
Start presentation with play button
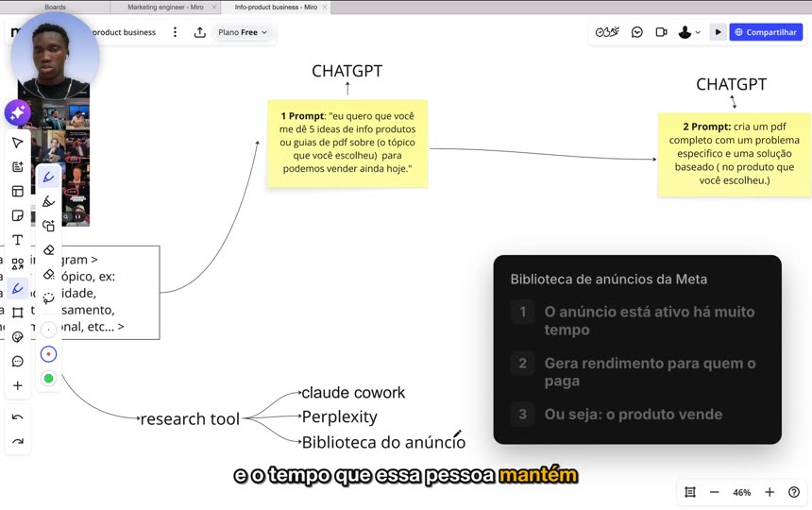click(718, 32)
